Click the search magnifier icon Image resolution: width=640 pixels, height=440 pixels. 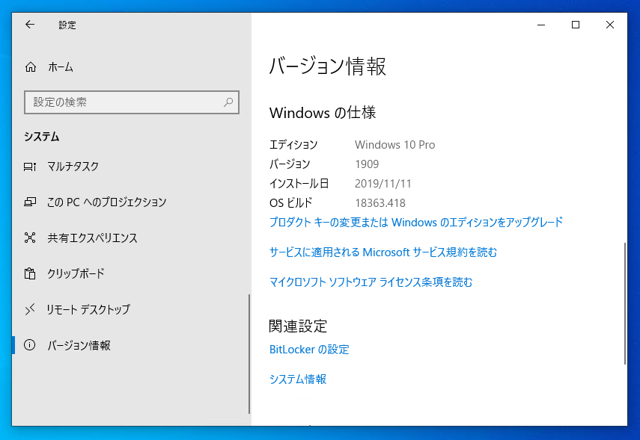point(229,102)
